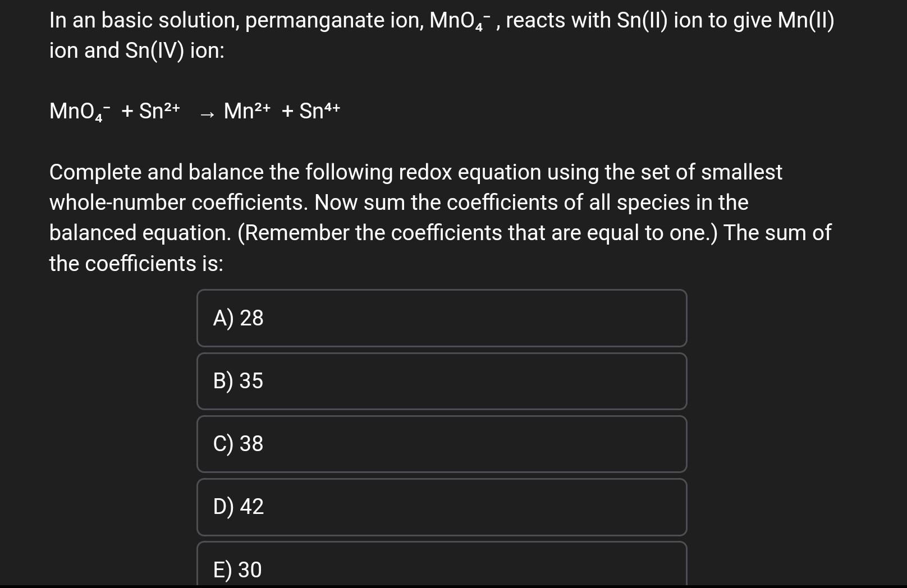Choose 42 as the coefficient sum
The image size is (907, 588).
click(x=442, y=507)
